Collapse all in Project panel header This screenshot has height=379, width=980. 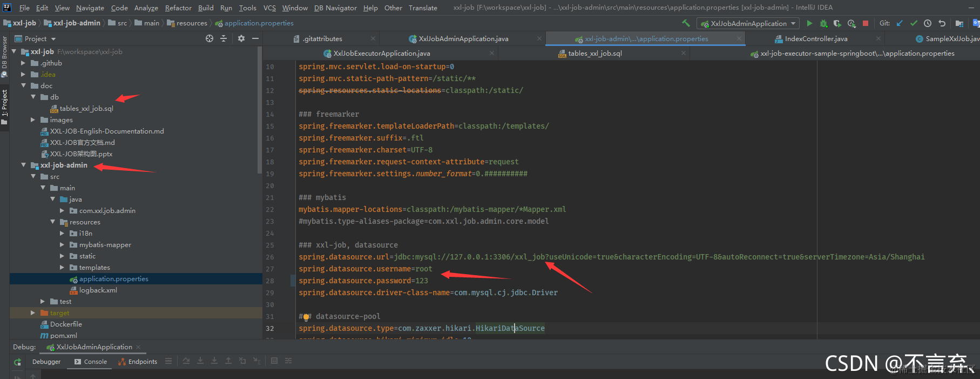click(224, 38)
